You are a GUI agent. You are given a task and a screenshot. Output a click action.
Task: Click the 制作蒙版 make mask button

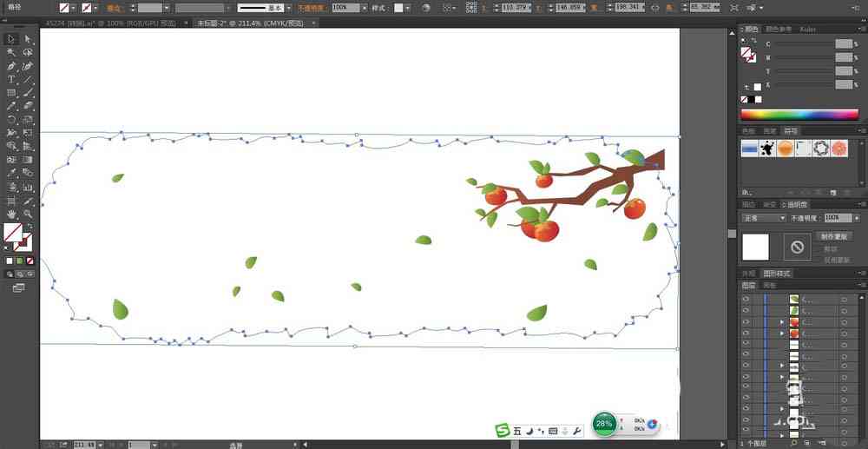[834, 236]
